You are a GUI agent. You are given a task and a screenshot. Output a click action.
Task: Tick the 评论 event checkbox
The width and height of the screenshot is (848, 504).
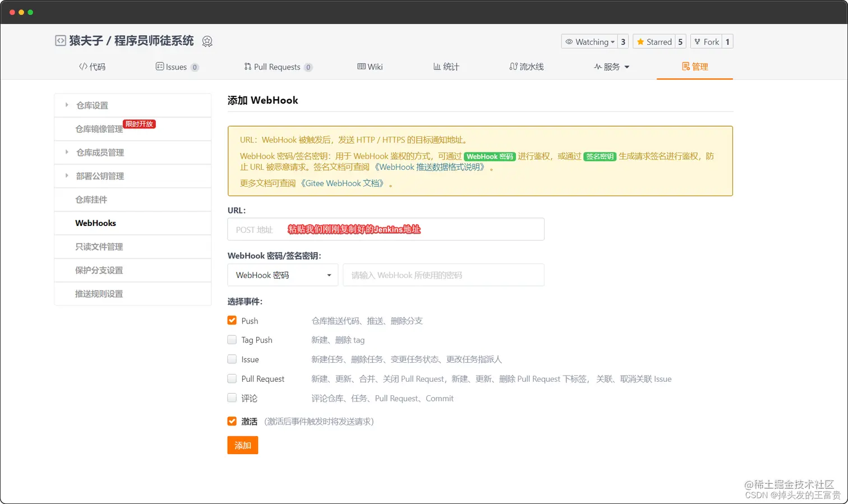coord(232,397)
